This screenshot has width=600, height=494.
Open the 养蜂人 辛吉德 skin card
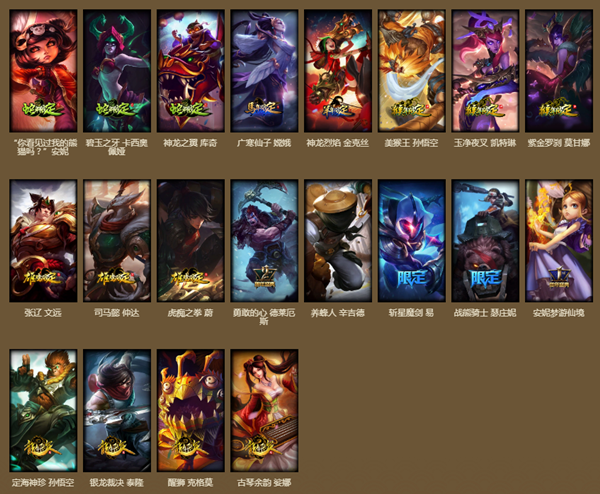[338, 241]
